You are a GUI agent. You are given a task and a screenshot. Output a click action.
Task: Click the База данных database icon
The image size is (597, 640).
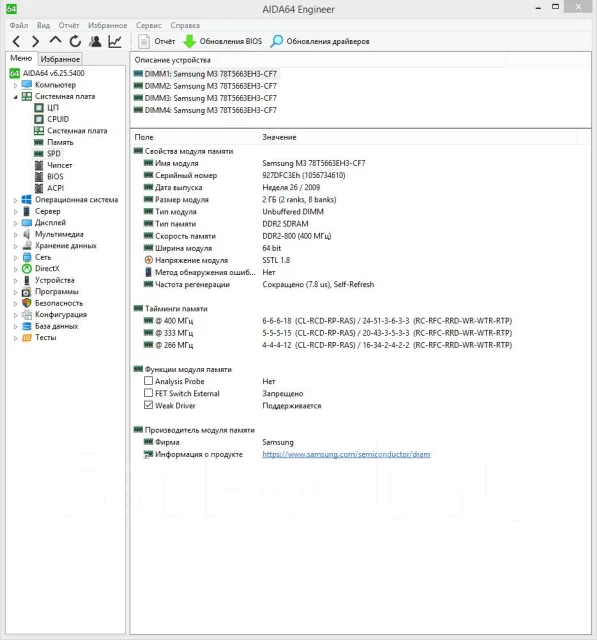pyautogui.click(x=27, y=326)
